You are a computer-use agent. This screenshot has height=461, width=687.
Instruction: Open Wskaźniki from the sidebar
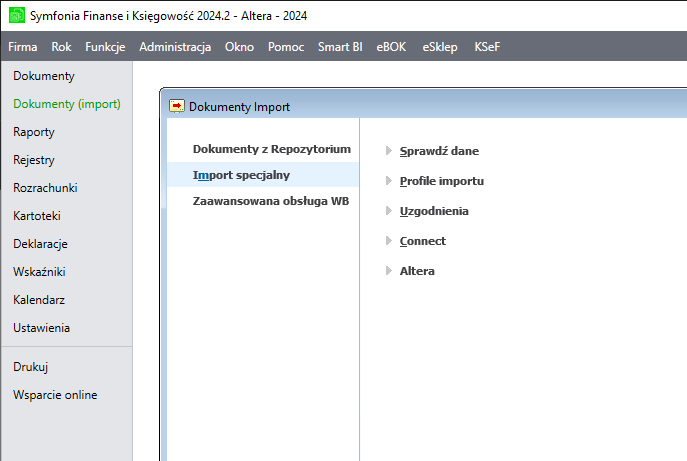coord(39,272)
